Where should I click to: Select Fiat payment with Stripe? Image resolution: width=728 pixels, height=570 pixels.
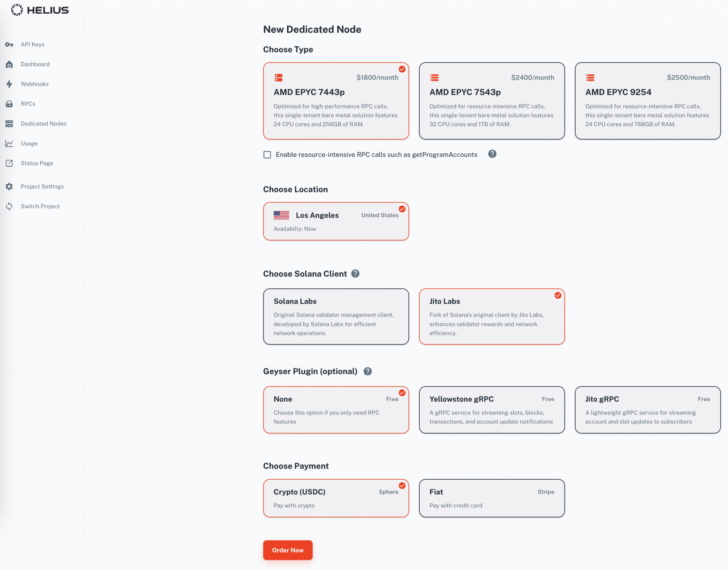[492, 498]
